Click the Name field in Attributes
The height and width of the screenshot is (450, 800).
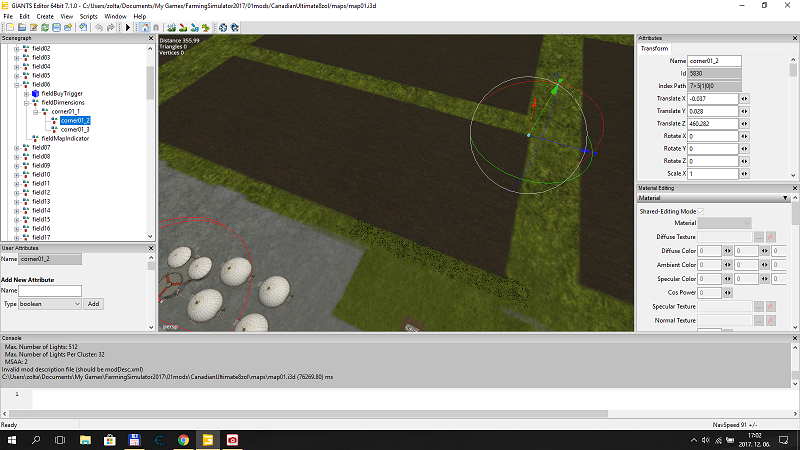714,61
